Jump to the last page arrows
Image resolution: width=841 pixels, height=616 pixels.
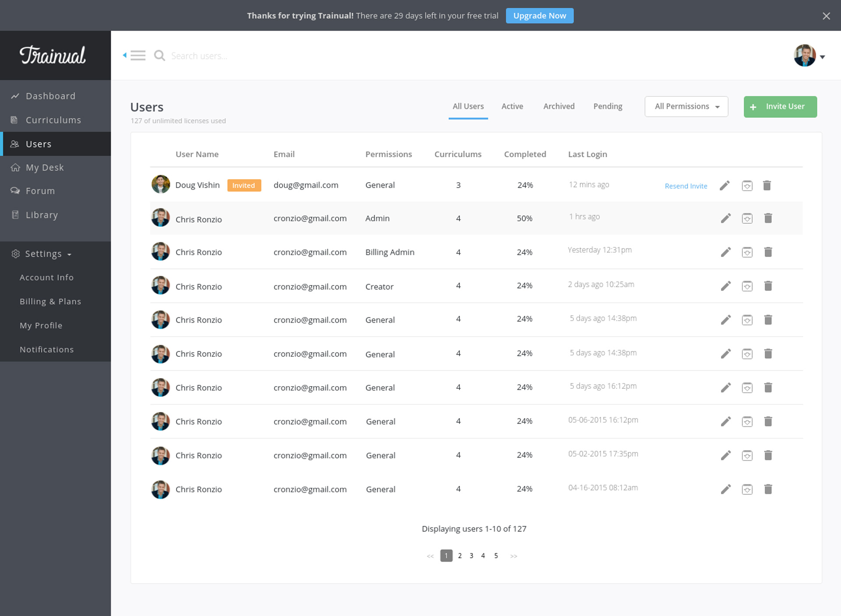click(514, 556)
